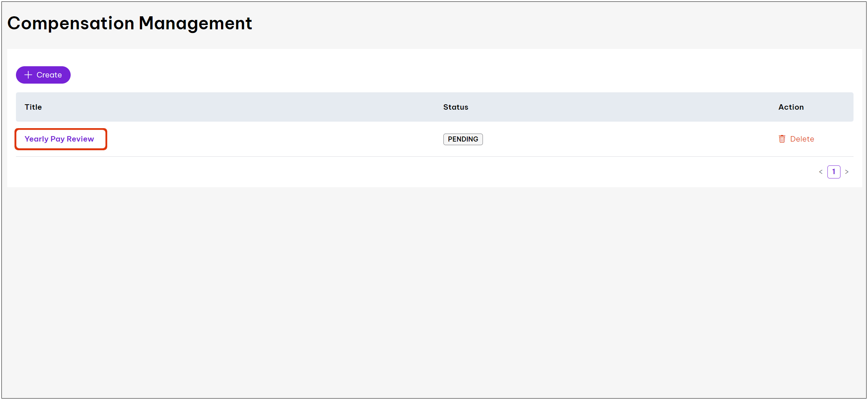
Task: Delete the Yearly Pay Review record
Action: (x=796, y=139)
